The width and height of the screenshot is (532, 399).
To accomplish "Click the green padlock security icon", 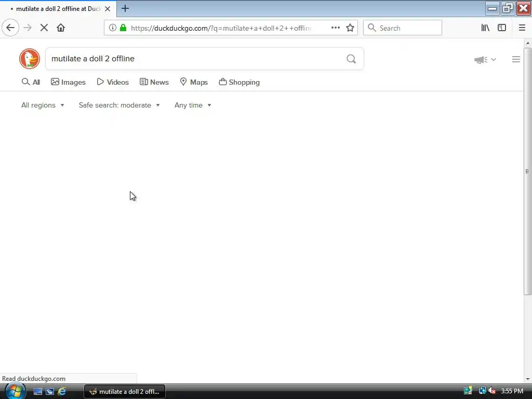I will point(123,28).
